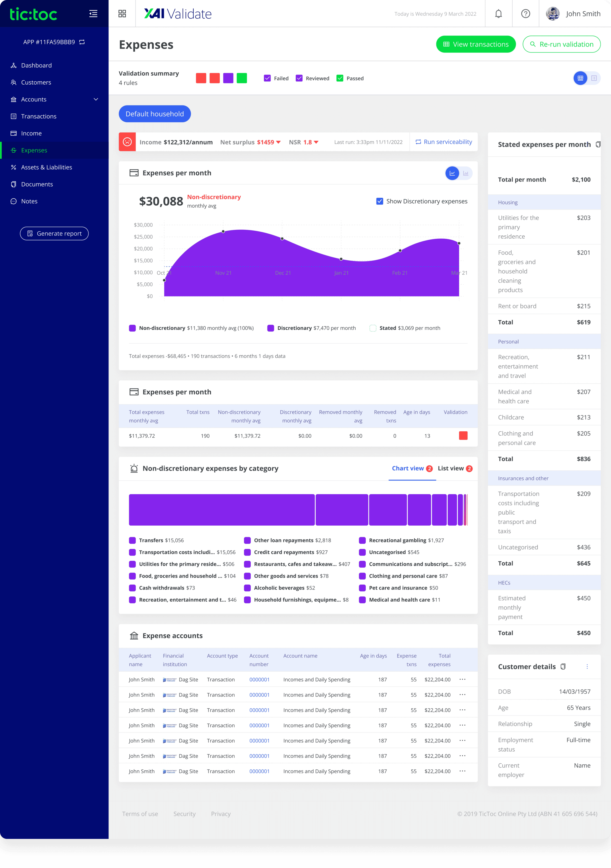The height and width of the screenshot is (868, 611).
Task: Click purple validation summary square
Action: 228,78
